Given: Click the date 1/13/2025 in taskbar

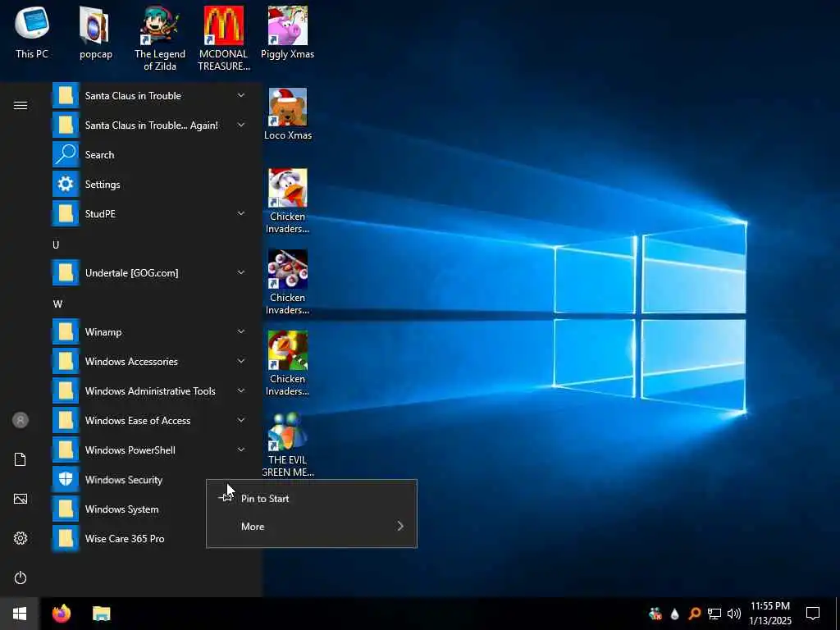Looking at the screenshot, I should pos(769,621).
